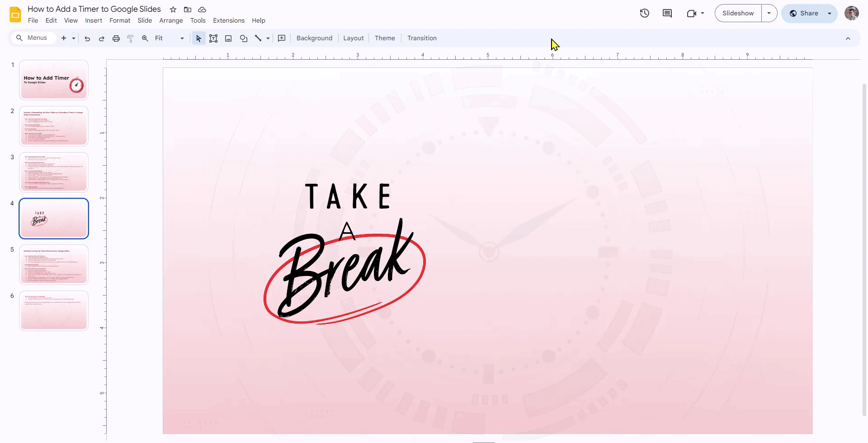Screen dimensions: 868x443
Task: Insert a text box
Action: [213, 38]
